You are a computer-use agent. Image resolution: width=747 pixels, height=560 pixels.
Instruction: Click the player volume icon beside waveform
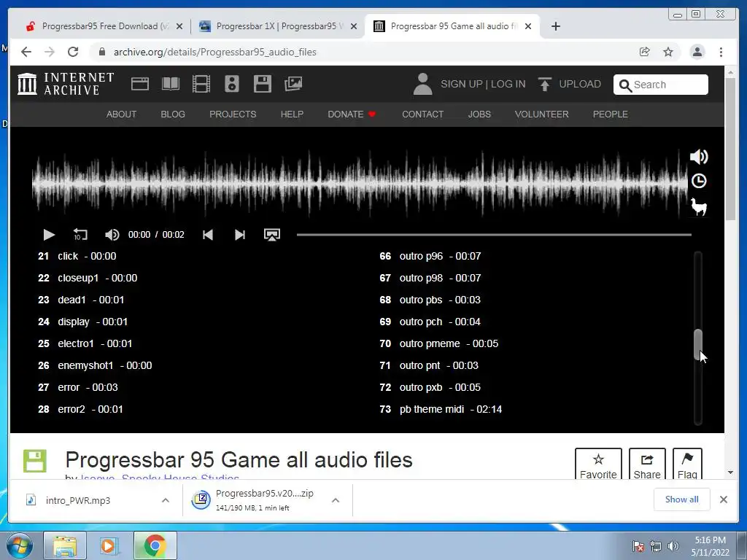(x=699, y=157)
